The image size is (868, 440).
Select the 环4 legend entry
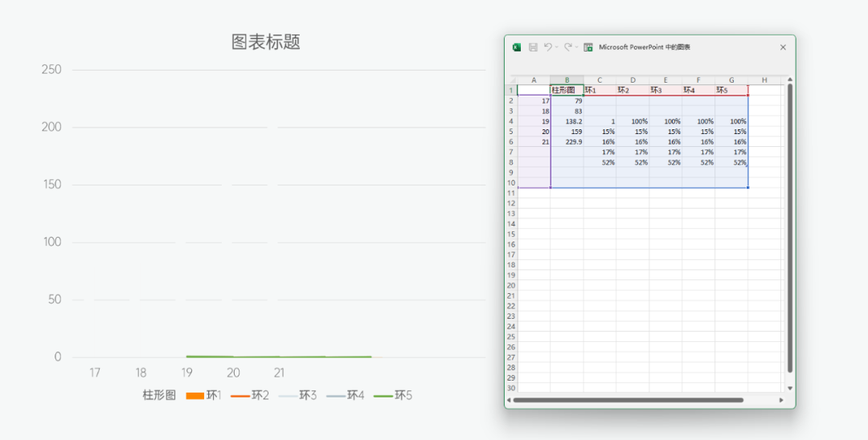pos(346,395)
